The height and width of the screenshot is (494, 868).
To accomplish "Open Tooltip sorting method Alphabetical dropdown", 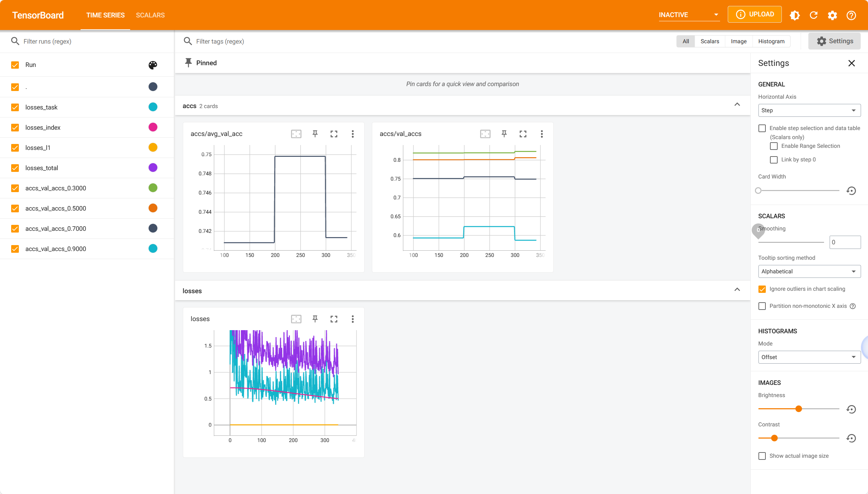I will click(x=809, y=272).
